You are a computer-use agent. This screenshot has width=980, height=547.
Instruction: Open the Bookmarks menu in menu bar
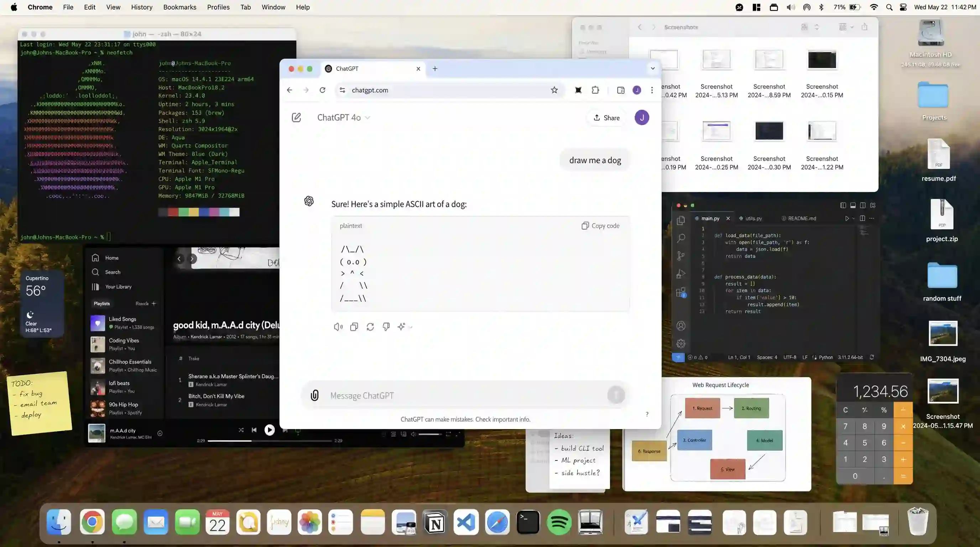(x=179, y=7)
